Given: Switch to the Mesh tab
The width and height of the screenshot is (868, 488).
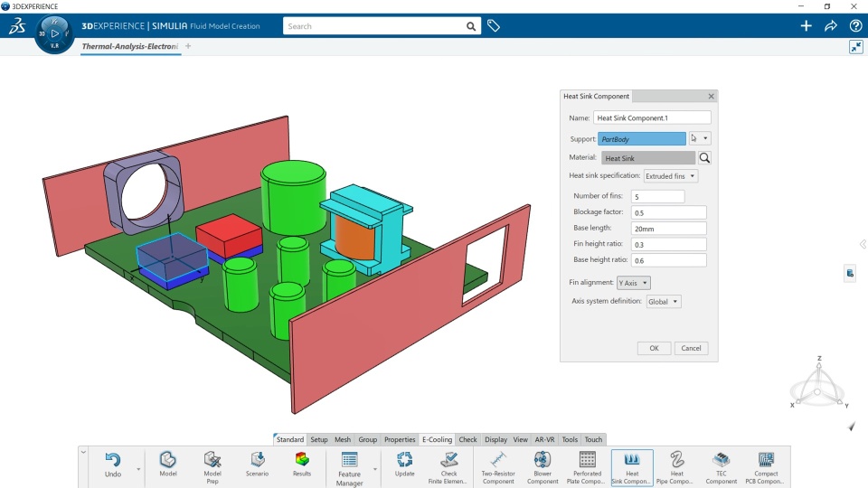Looking at the screenshot, I should [343, 439].
